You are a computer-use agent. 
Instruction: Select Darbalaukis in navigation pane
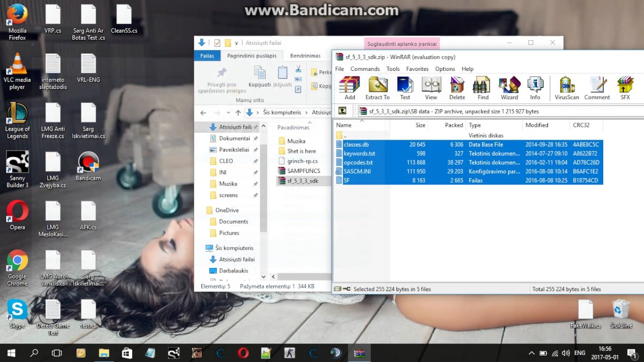[234, 270]
